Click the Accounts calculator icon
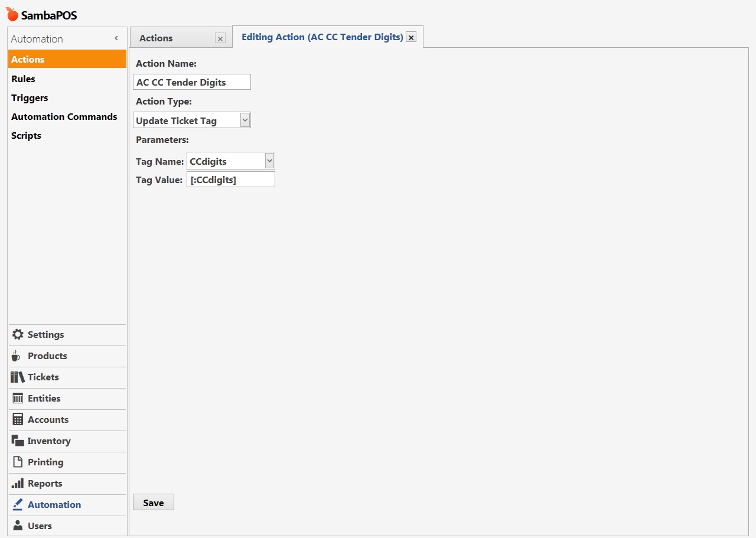 point(18,419)
